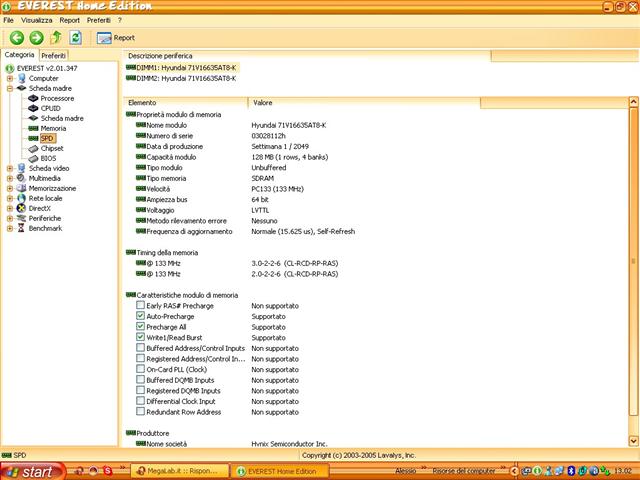This screenshot has height=480, width=640.
Task: Expand the Benchmark node
Action: click(x=10, y=228)
